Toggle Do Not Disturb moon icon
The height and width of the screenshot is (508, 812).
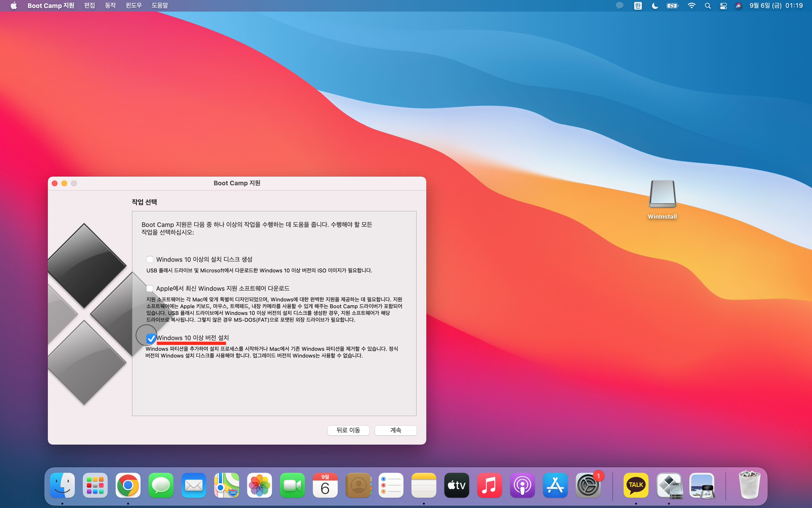(x=655, y=6)
